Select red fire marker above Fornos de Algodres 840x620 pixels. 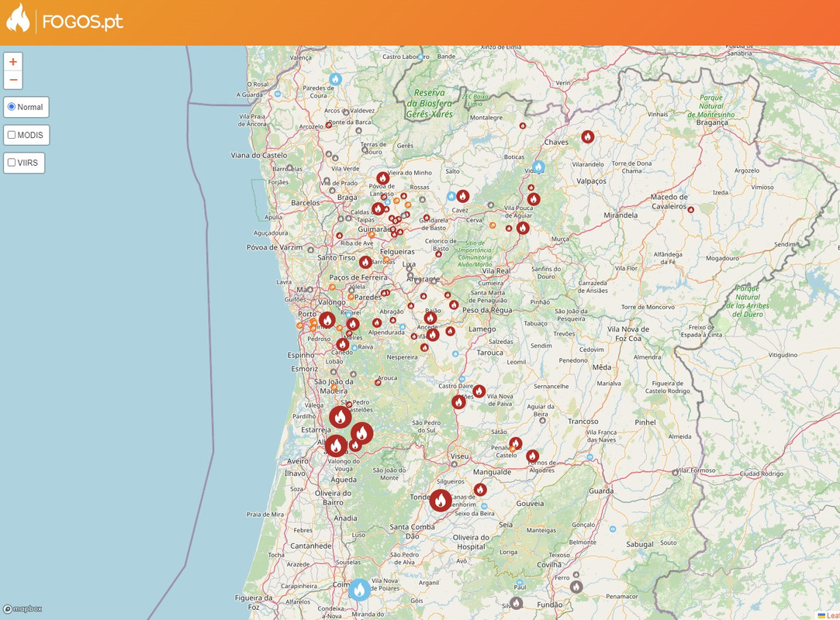pos(532,456)
